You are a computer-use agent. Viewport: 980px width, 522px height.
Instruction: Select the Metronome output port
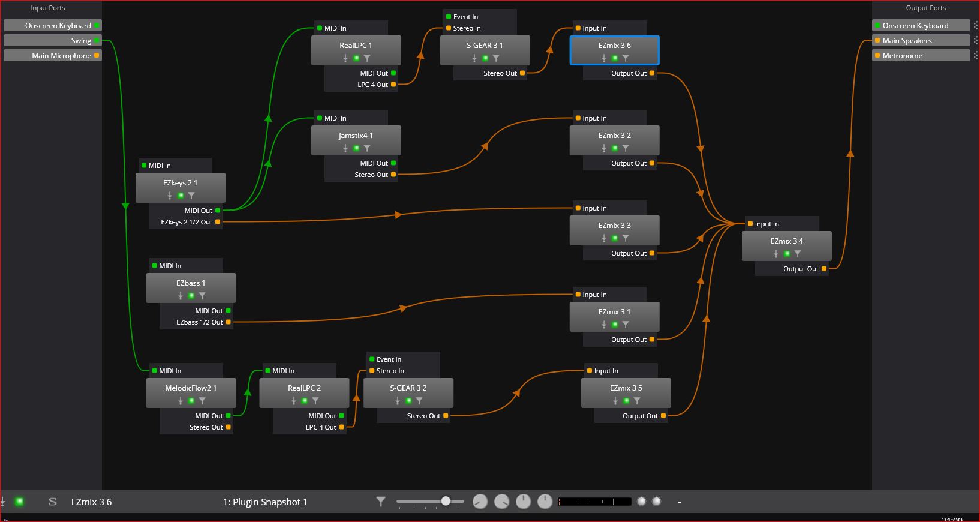tap(921, 56)
